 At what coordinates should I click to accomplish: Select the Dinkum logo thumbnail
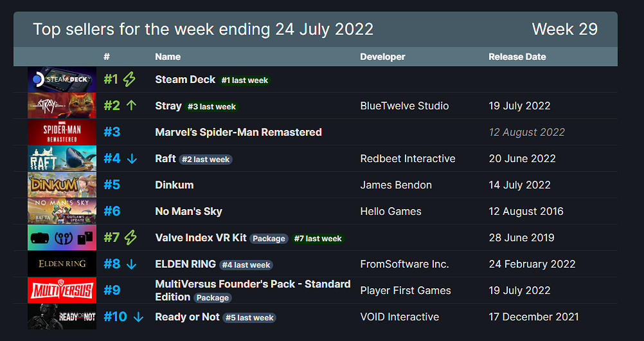(62, 185)
